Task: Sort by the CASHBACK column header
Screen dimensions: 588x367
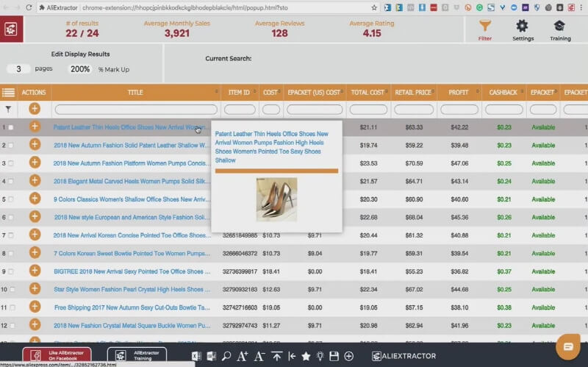Action: click(503, 93)
